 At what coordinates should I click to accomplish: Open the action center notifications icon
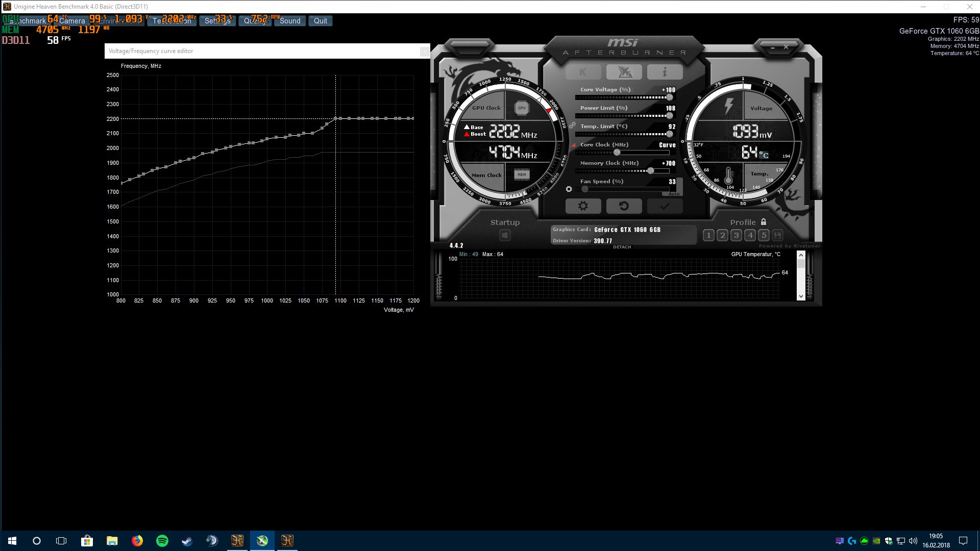click(963, 541)
